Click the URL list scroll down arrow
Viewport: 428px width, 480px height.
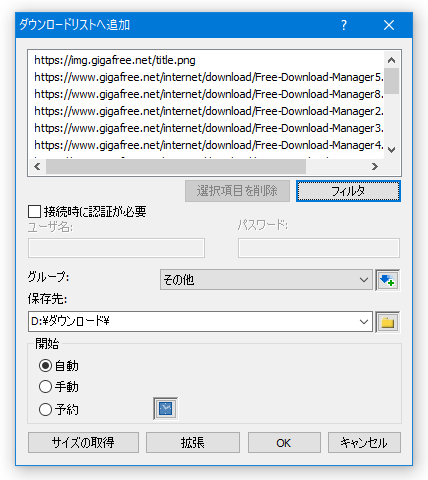tap(392, 150)
